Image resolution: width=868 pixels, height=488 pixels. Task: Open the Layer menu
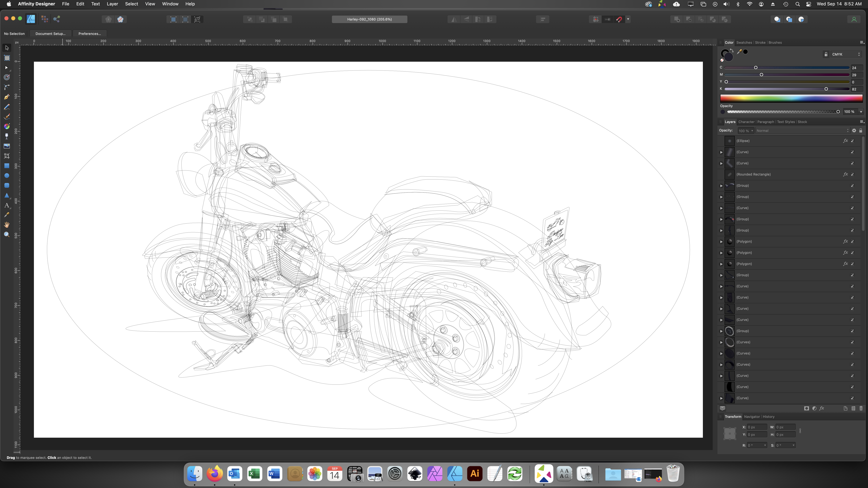112,4
